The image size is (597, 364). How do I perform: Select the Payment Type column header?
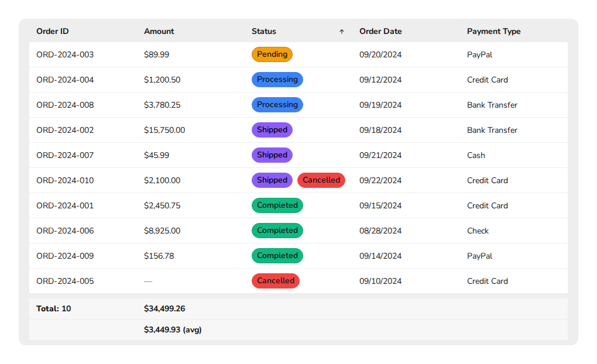click(493, 31)
